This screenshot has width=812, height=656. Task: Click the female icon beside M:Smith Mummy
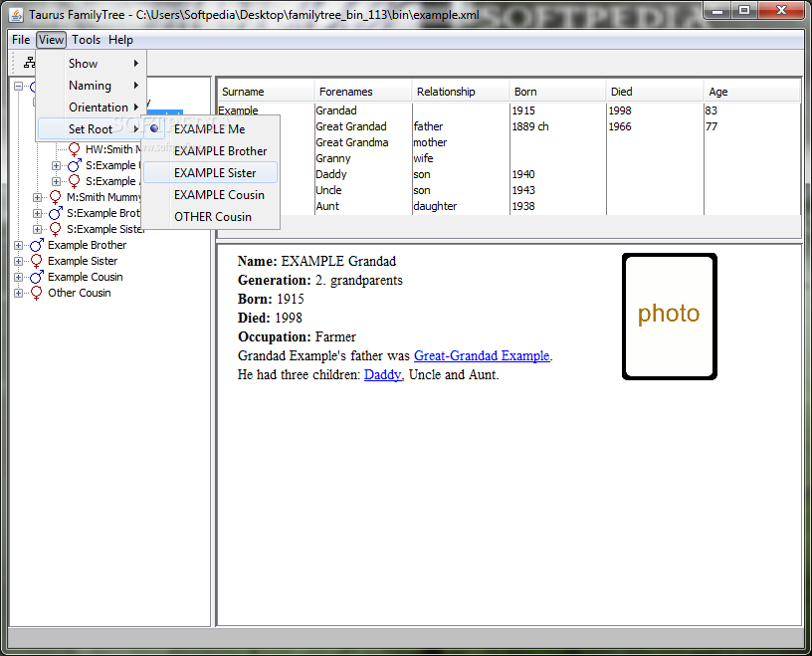click(56, 197)
